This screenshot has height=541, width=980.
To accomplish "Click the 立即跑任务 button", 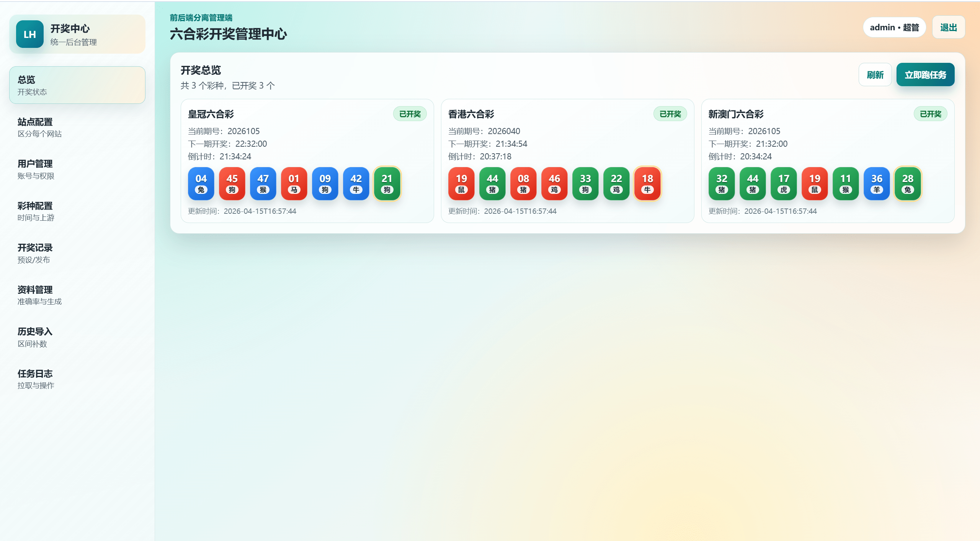I will tap(925, 75).
